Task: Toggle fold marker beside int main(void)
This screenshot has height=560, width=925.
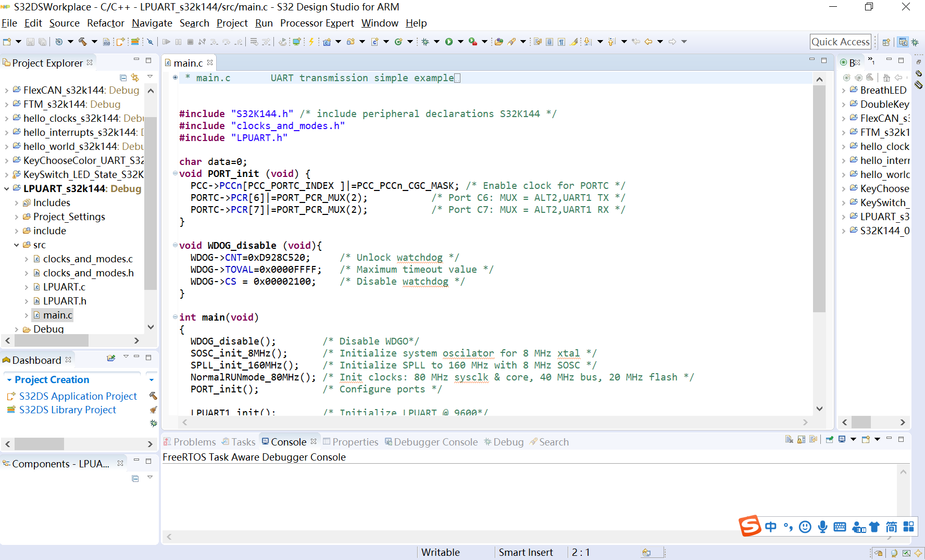Action: pos(175,317)
